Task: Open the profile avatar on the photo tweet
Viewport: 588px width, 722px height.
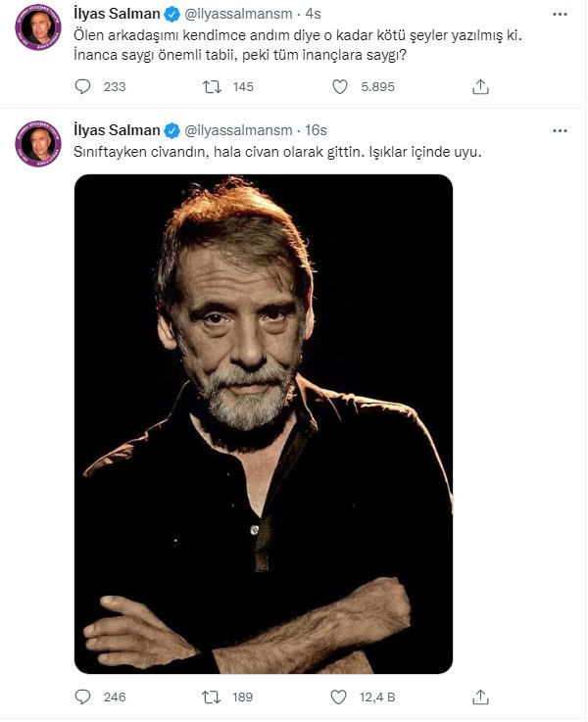Action: tap(39, 144)
